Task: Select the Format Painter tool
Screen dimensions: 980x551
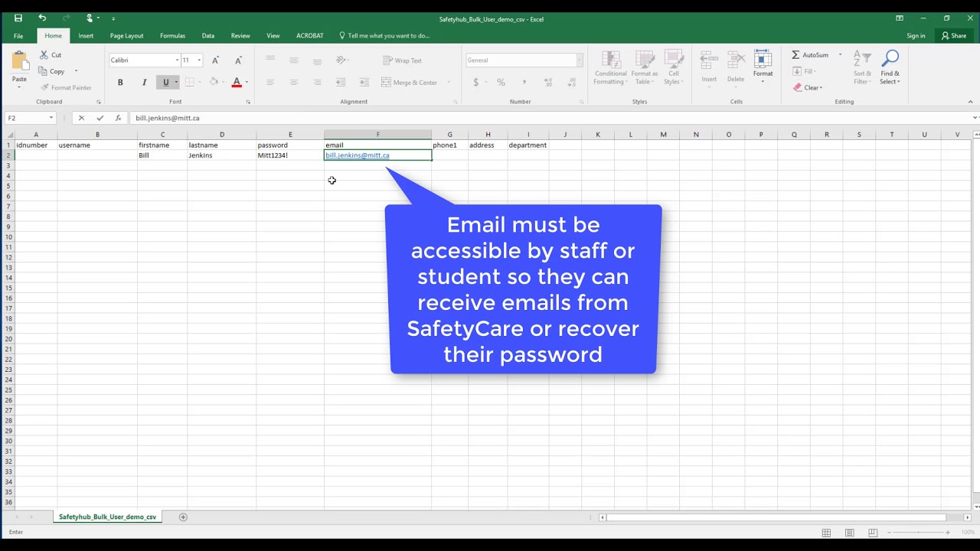Action: [66, 87]
